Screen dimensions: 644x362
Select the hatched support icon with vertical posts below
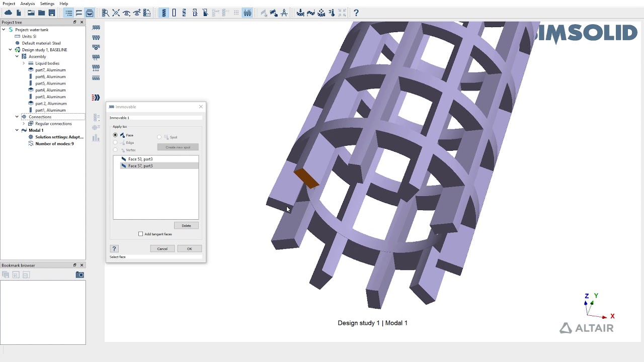point(96,67)
